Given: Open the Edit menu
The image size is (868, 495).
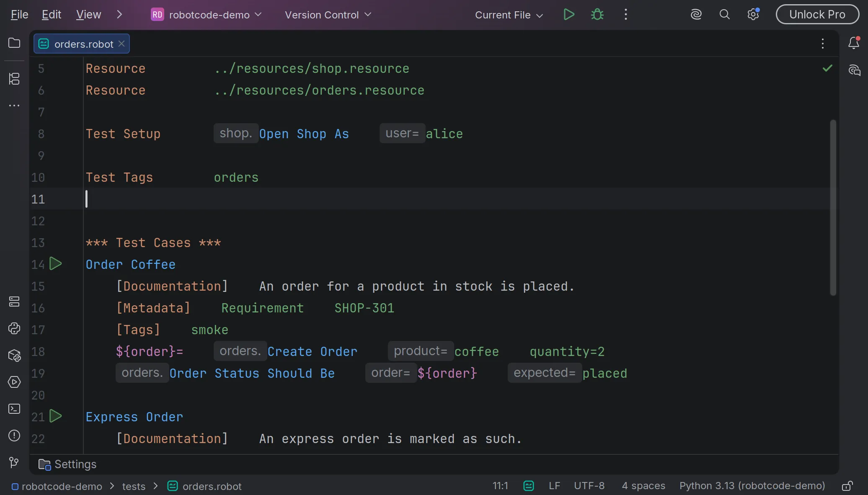Looking at the screenshot, I should [52, 15].
